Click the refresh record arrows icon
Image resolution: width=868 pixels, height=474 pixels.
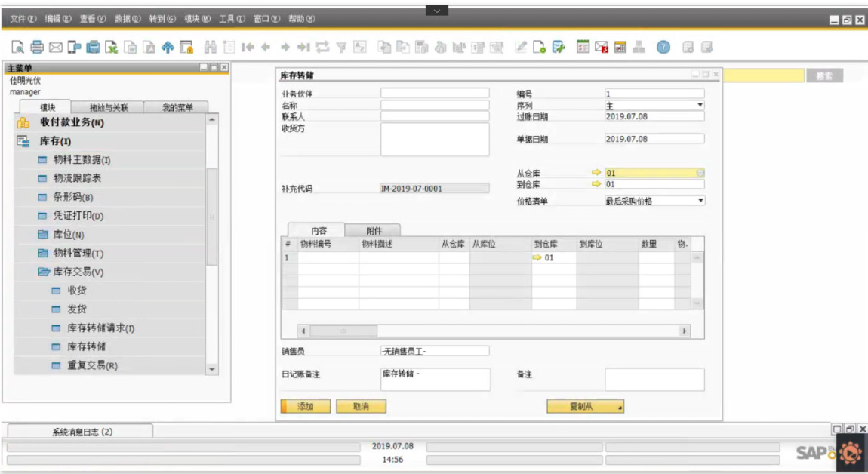click(322, 48)
